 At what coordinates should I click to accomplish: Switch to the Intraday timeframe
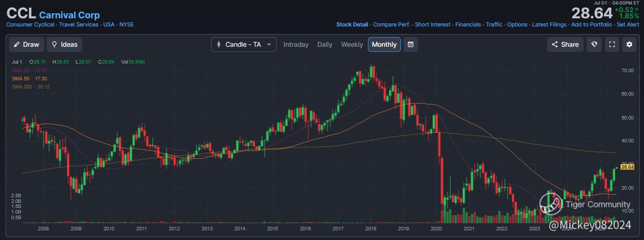click(296, 44)
